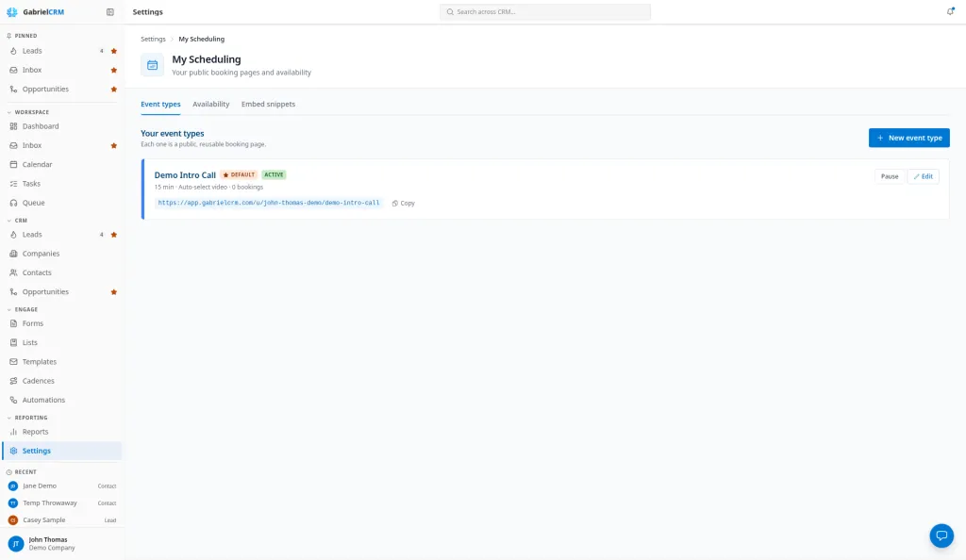Click the Automations icon
This screenshot has height=560, width=966.
(x=13, y=400)
